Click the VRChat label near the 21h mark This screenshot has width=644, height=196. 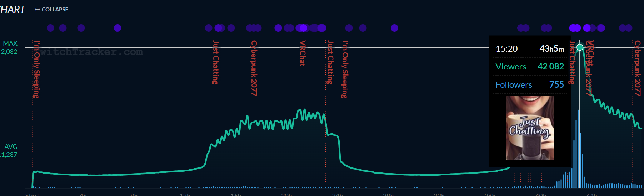(x=303, y=53)
